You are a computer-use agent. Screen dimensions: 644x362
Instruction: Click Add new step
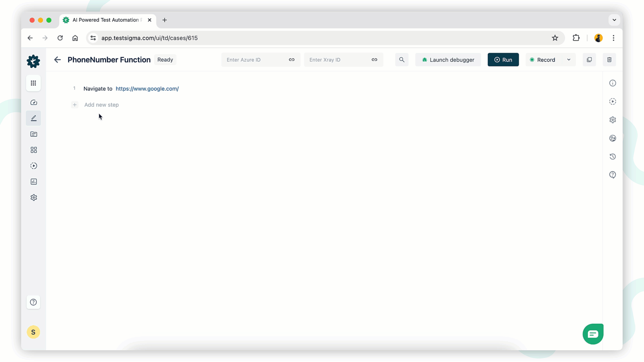coord(101,105)
